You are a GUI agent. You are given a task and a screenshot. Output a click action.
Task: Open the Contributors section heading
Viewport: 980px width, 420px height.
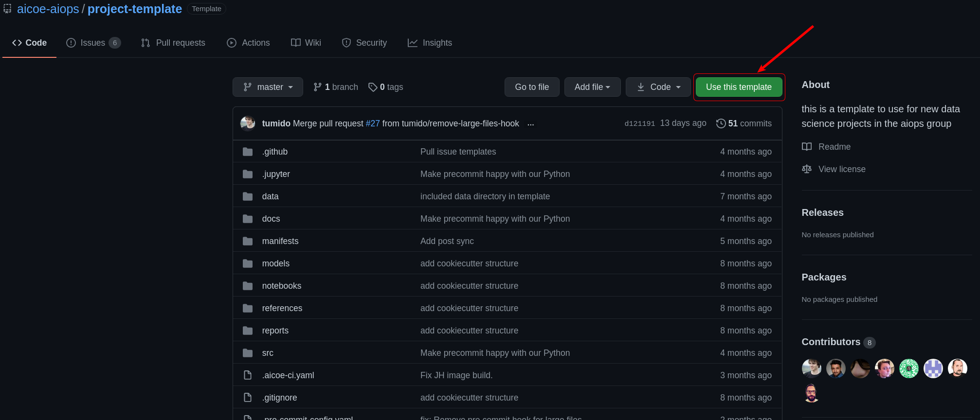pyautogui.click(x=831, y=342)
